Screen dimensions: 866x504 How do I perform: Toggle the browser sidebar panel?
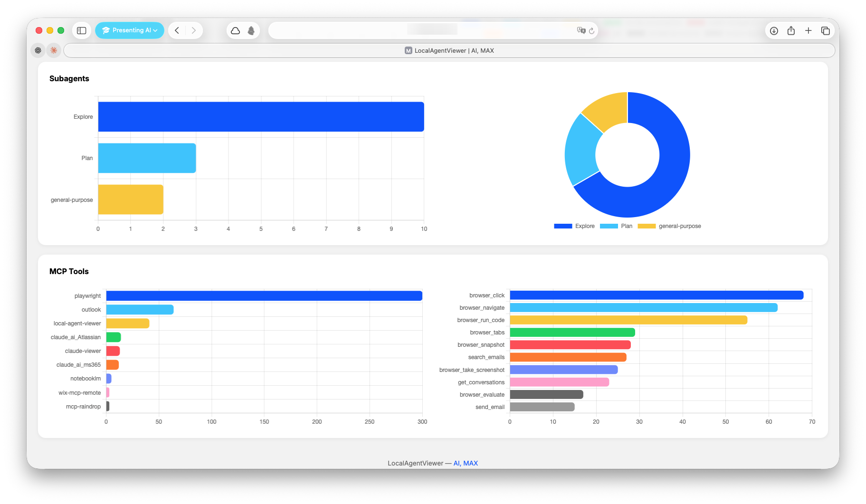click(x=81, y=30)
